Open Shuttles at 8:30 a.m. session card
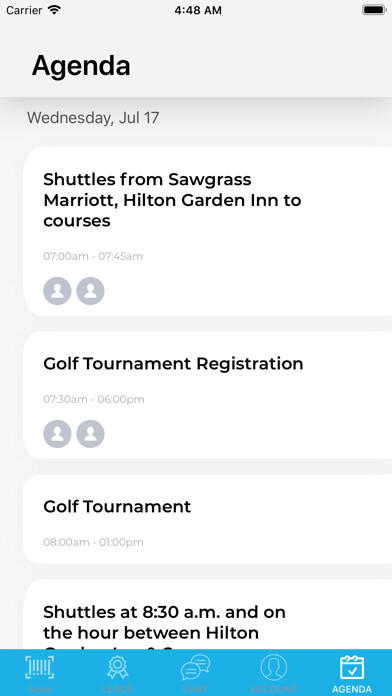Screen dimensions: 392x696 point(207,614)
